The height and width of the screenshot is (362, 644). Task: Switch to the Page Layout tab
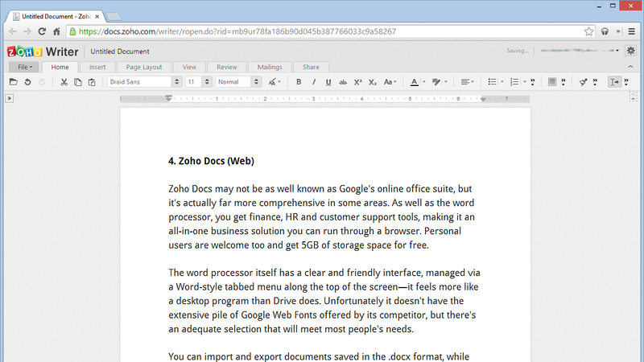point(144,67)
